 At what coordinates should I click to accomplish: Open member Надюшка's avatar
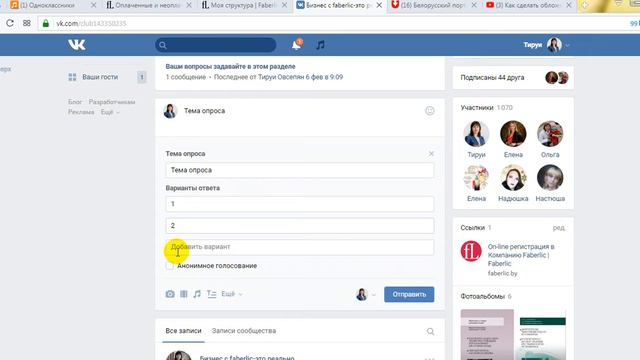[513, 178]
